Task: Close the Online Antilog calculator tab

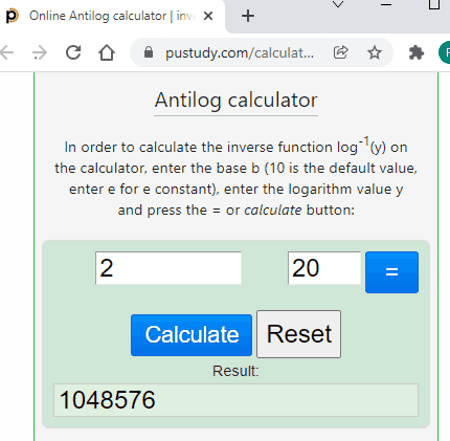Action: (x=208, y=16)
